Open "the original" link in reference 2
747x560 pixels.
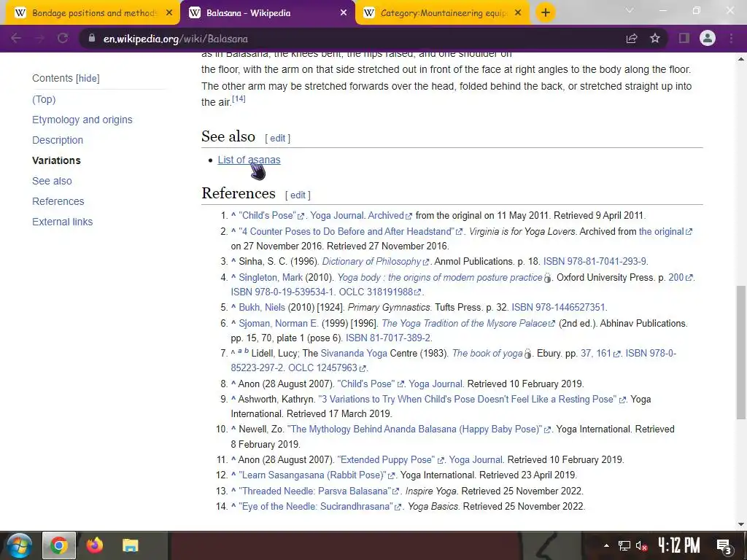pos(665,231)
